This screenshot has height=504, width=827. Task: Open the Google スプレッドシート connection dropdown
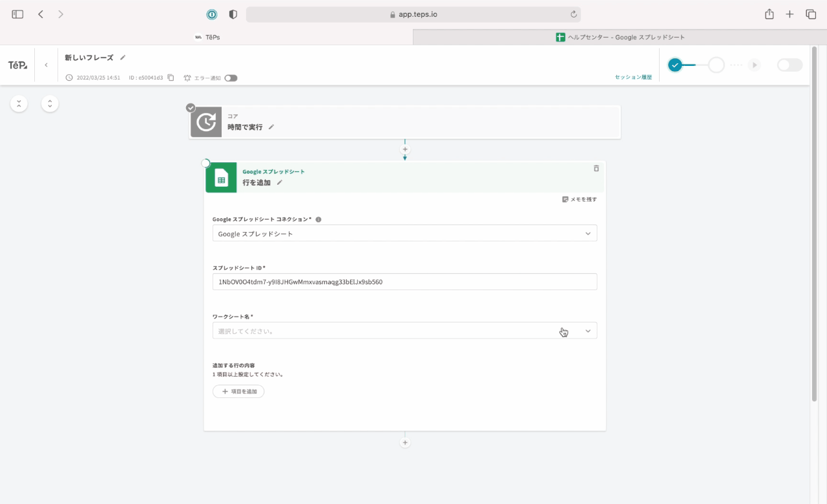404,233
